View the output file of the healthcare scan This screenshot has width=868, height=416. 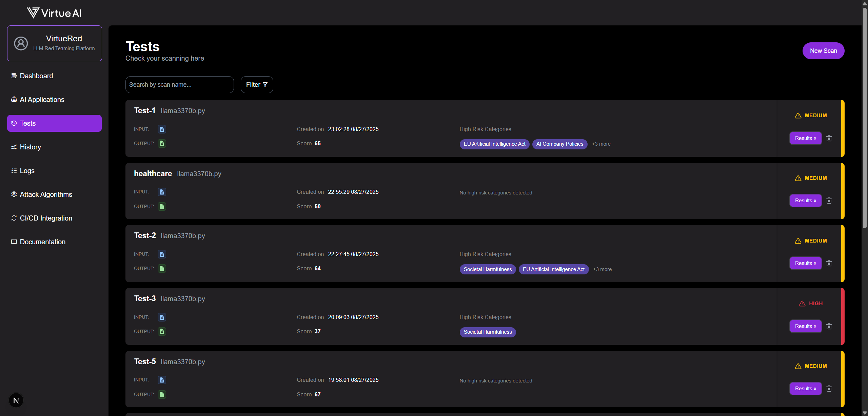162,206
